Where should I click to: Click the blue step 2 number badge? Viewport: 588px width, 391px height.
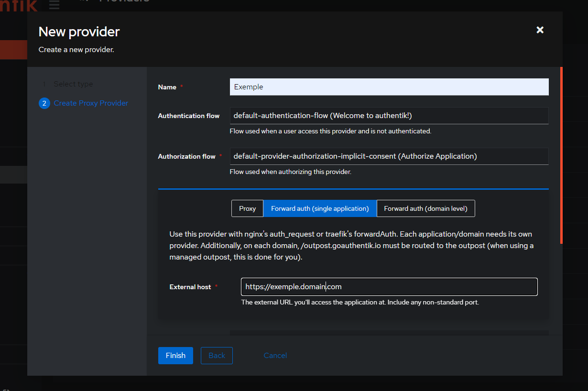coord(44,103)
